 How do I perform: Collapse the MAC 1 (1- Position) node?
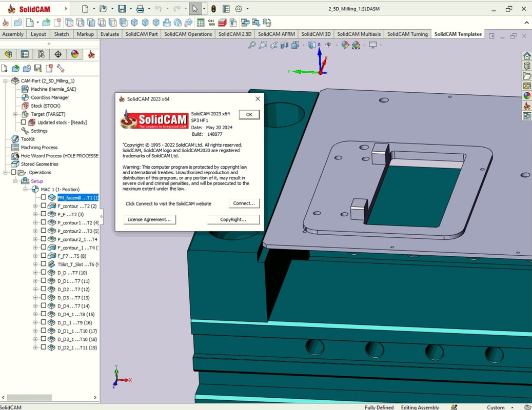click(x=26, y=189)
